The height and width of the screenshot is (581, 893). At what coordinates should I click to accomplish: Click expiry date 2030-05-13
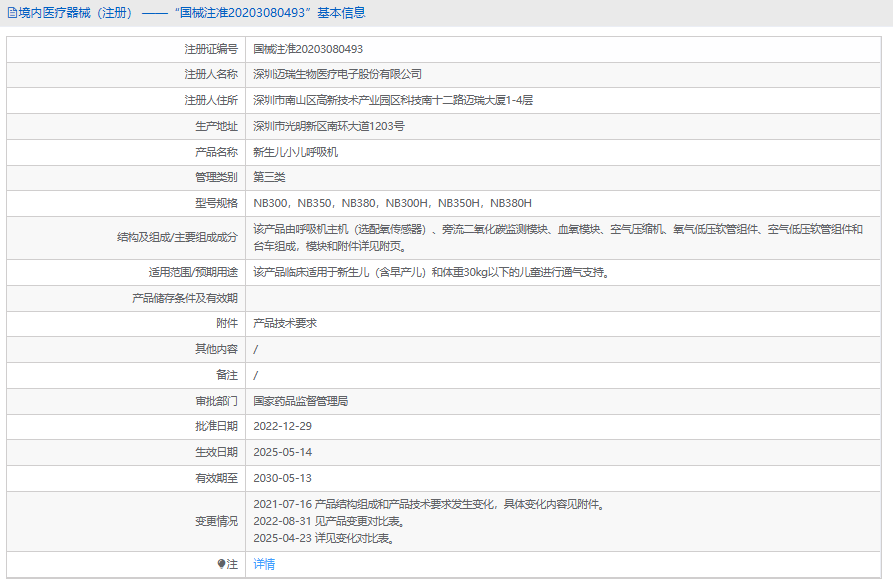282,478
